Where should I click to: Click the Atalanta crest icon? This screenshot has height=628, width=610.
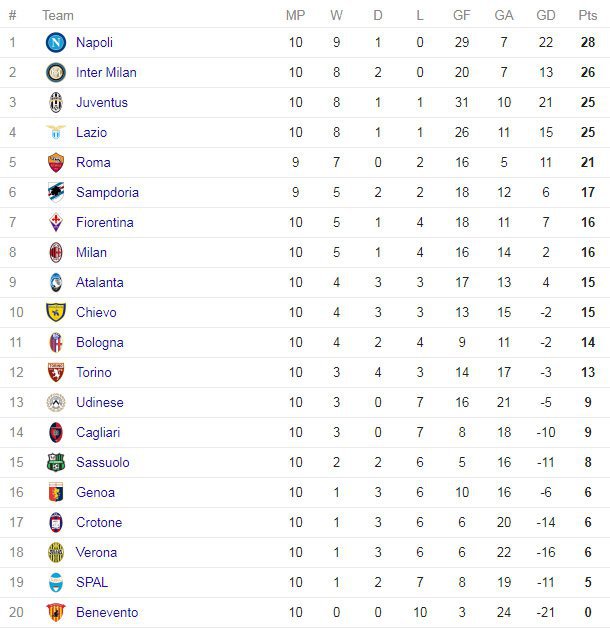click(x=55, y=282)
